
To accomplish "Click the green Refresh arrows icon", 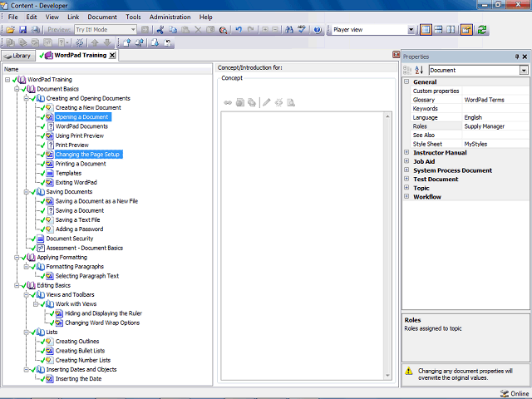I will pyautogui.click(x=482, y=30).
